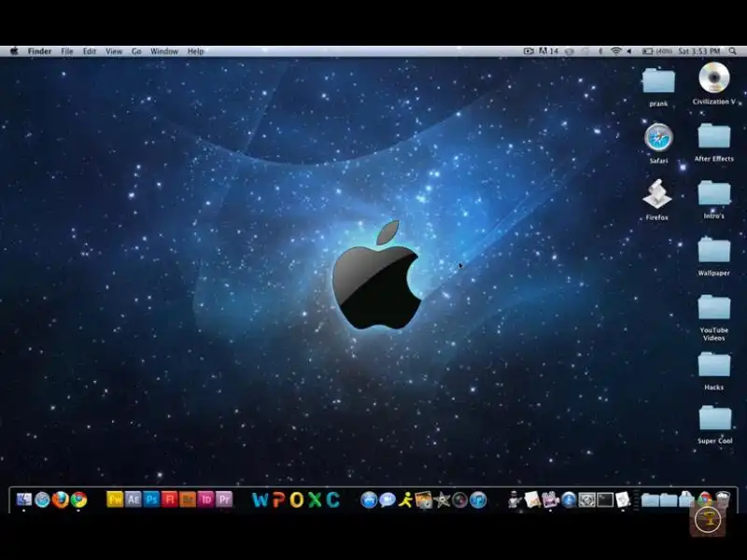
Task: Select the prank folder on desktop
Action: [x=658, y=88]
